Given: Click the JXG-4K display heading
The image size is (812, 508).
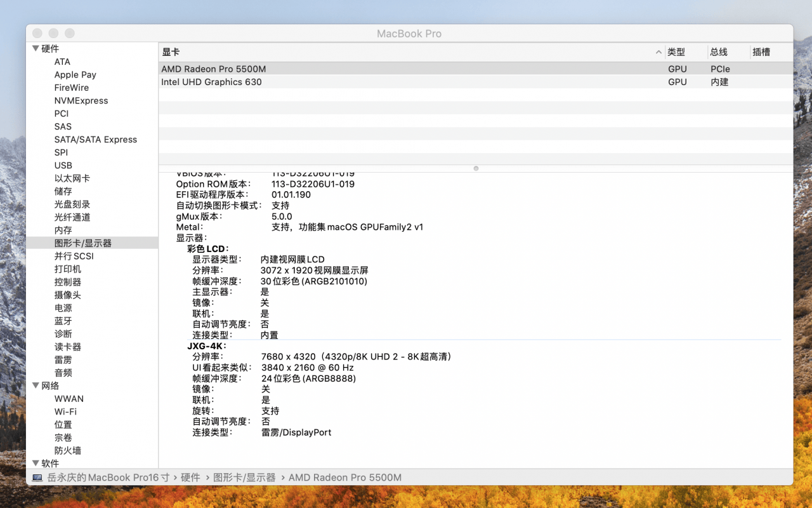Looking at the screenshot, I should coord(206,346).
